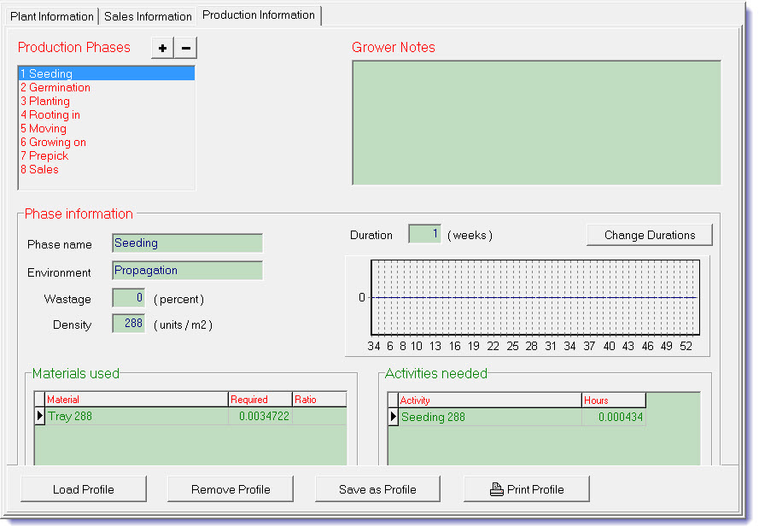Select row arrow for Tray 288 material
The image size is (759, 532).
point(39,417)
